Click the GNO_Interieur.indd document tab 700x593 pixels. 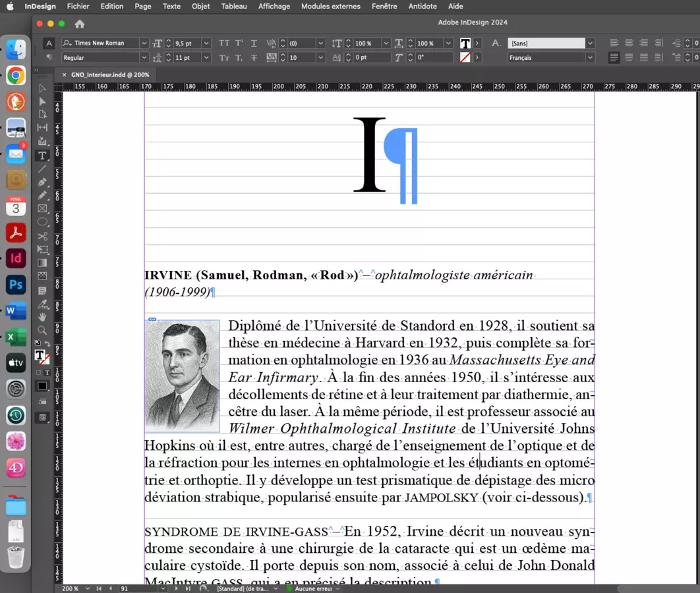[x=109, y=74]
